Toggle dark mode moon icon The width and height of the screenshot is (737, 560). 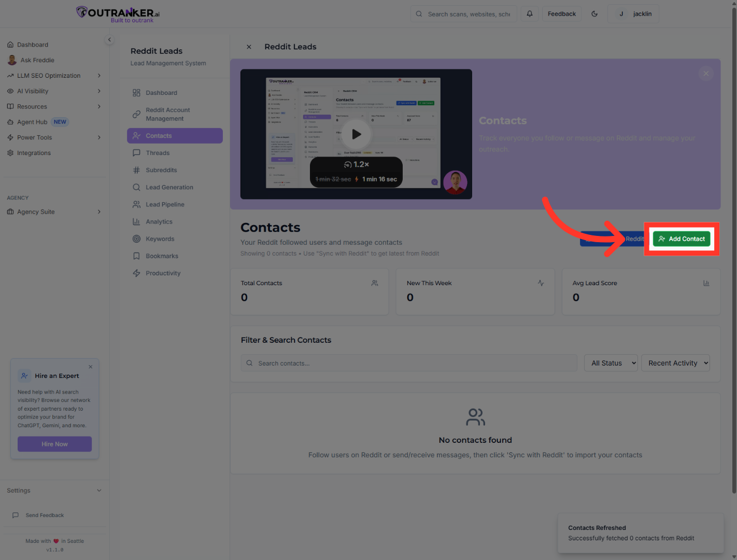[594, 14]
